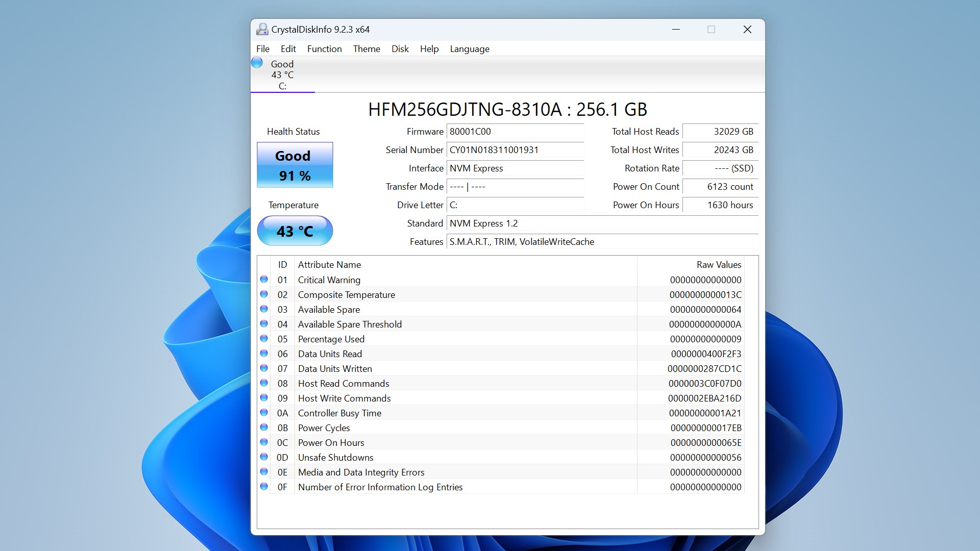The height and width of the screenshot is (551, 980).
Task: Click the 91% health percentage display
Action: pyautogui.click(x=294, y=176)
